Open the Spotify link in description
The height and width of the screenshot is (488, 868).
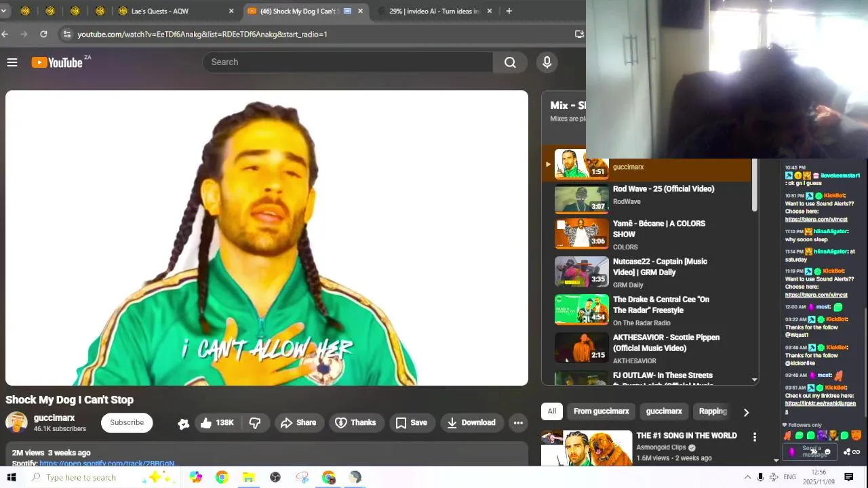point(107,464)
